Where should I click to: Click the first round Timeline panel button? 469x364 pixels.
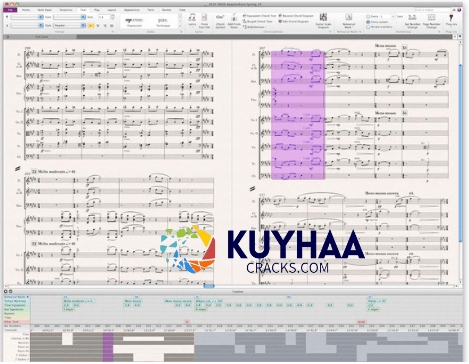[6, 292]
